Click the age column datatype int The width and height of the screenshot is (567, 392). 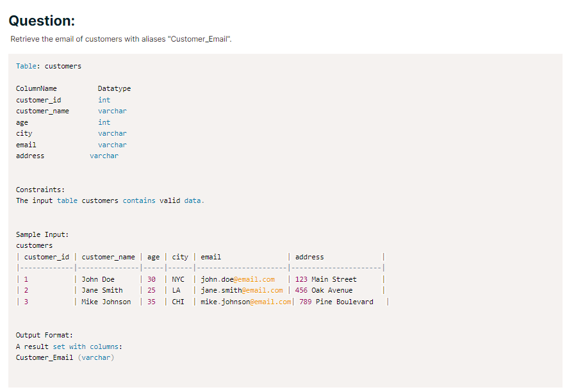pyautogui.click(x=104, y=122)
